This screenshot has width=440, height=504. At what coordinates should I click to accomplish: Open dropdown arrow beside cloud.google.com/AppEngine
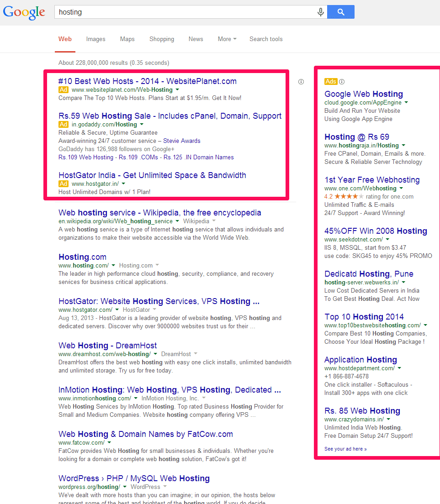point(406,103)
